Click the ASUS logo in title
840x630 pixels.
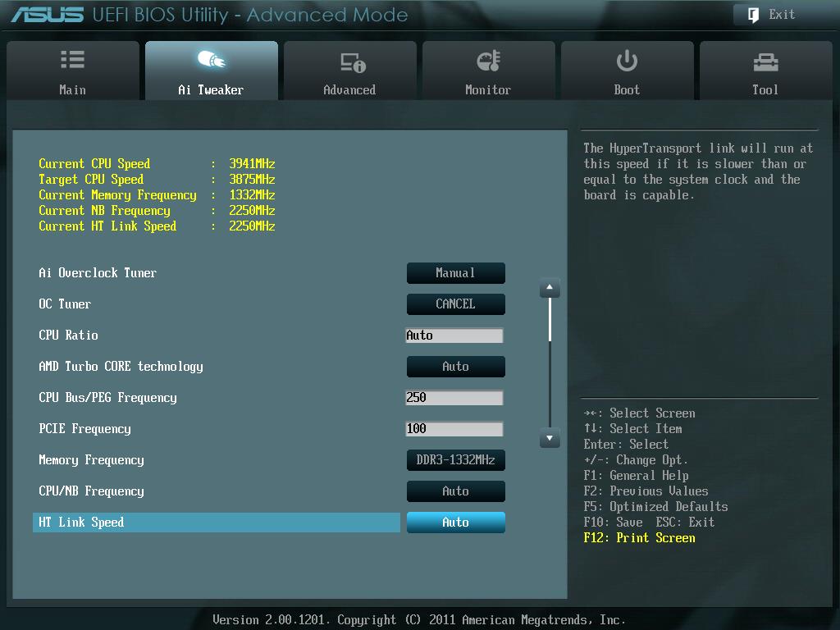[x=48, y=15]
